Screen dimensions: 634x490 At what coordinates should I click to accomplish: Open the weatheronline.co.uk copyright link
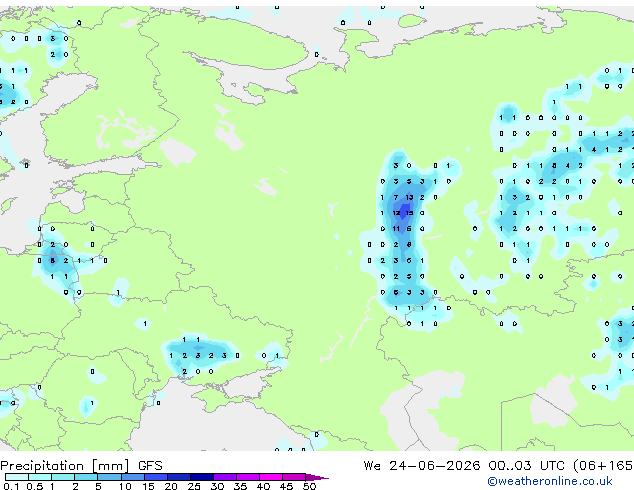(x=550, y=481)
